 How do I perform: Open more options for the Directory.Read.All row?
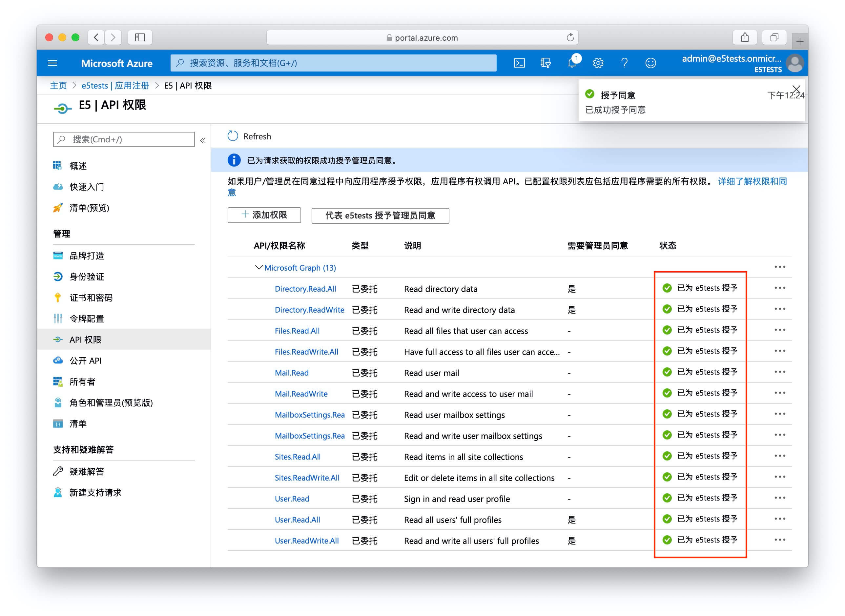[x=780, y=288]
